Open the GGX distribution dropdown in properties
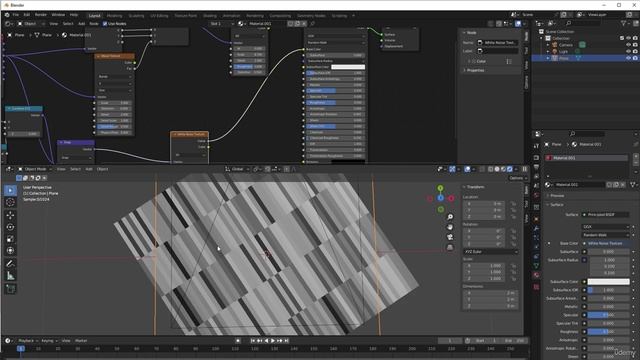This screenshot has height=360, width=640. [x=605, y=227]
